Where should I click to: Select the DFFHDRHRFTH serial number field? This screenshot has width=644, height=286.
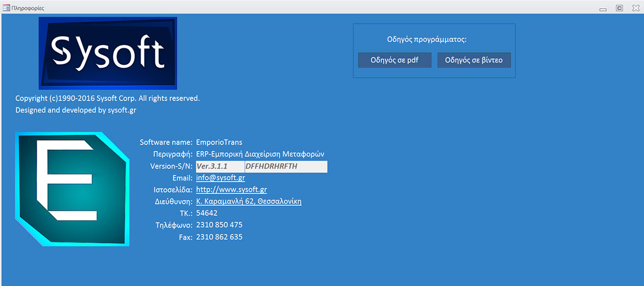click(x=285, y=166)
